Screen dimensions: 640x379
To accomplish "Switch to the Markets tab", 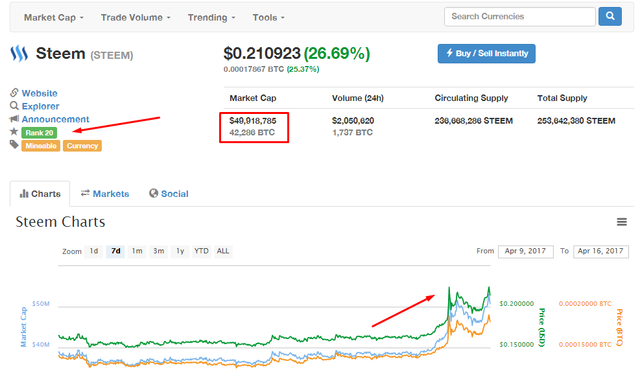I will 105,194.
